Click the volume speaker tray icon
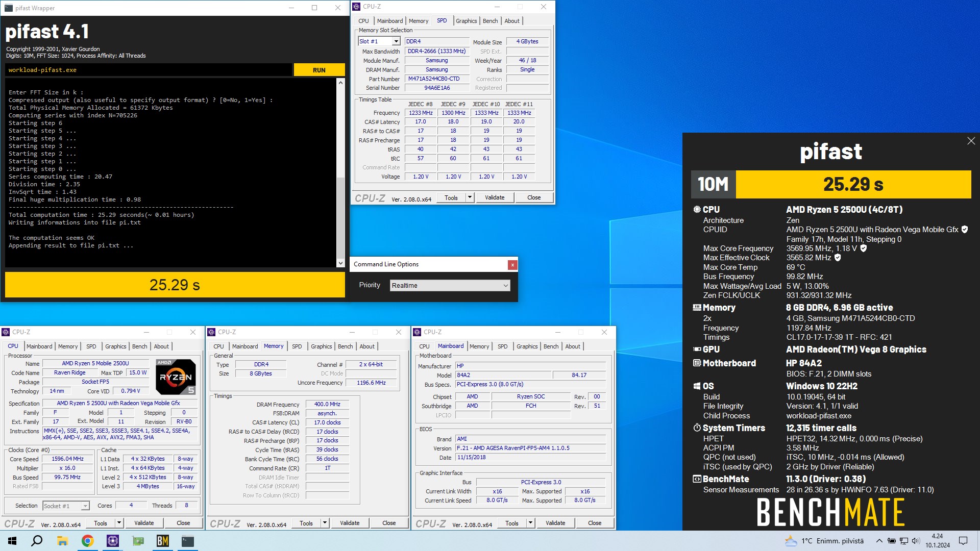Image resolution: width=980 pixels, height=551 pixels. 916,541
